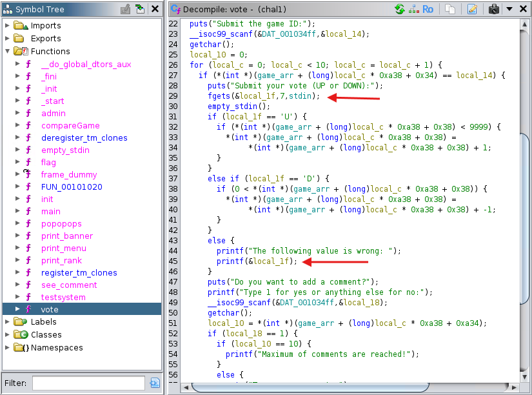Click the function icon beside testsystem

28,297
